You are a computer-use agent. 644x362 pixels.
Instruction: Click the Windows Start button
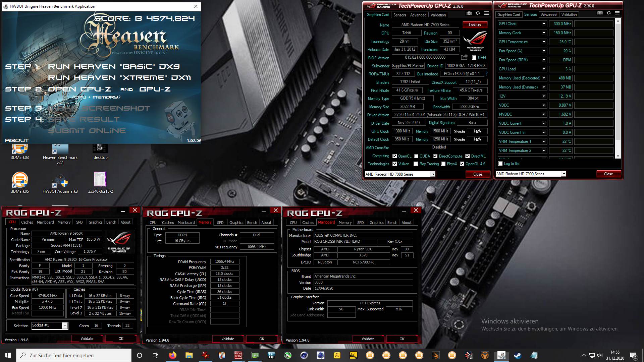point(8,355)
